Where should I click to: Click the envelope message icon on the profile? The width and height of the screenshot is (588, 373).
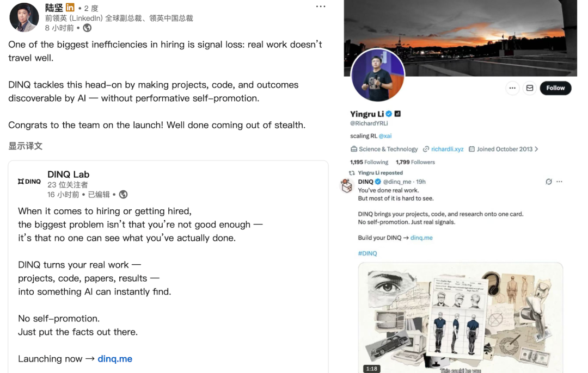point(530,88)
